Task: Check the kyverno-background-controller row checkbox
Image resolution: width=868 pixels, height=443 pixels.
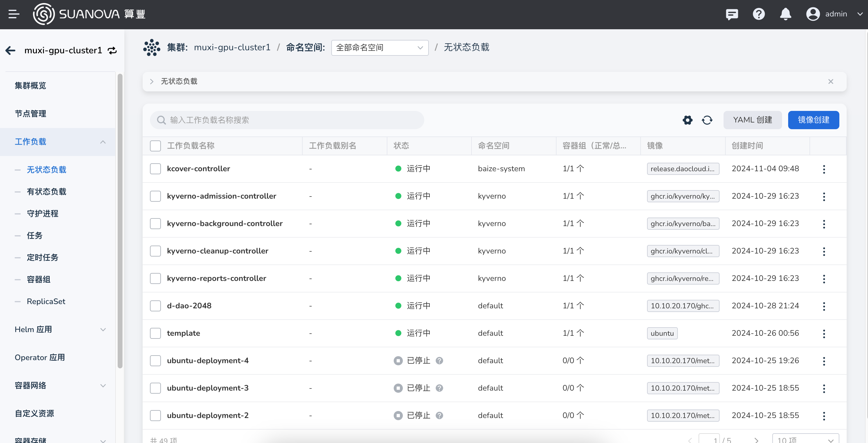Action: tap(155, 224)
